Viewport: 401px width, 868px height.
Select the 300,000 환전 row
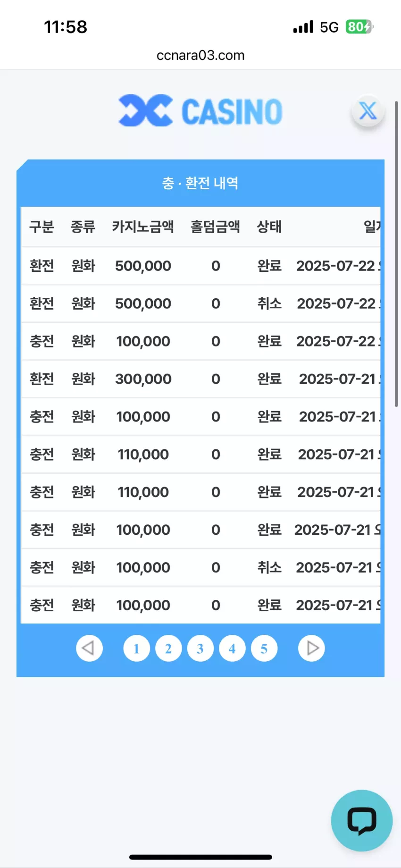coord(200,379)
